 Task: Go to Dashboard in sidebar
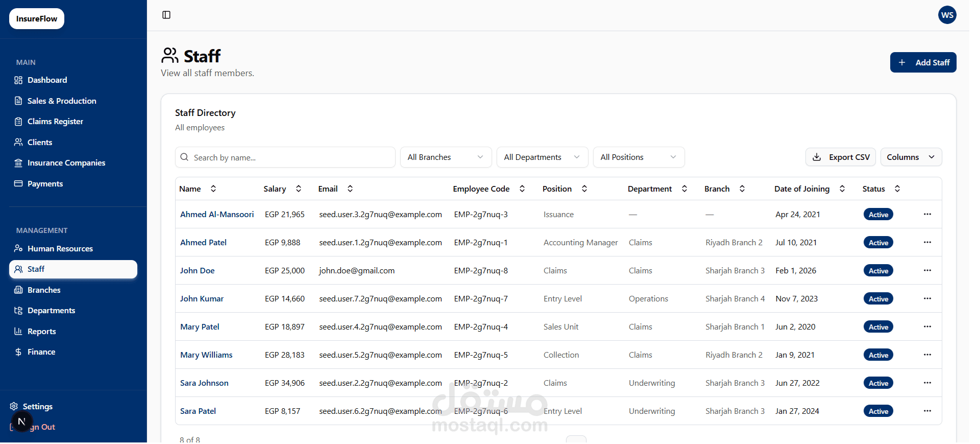pos(47,80)
